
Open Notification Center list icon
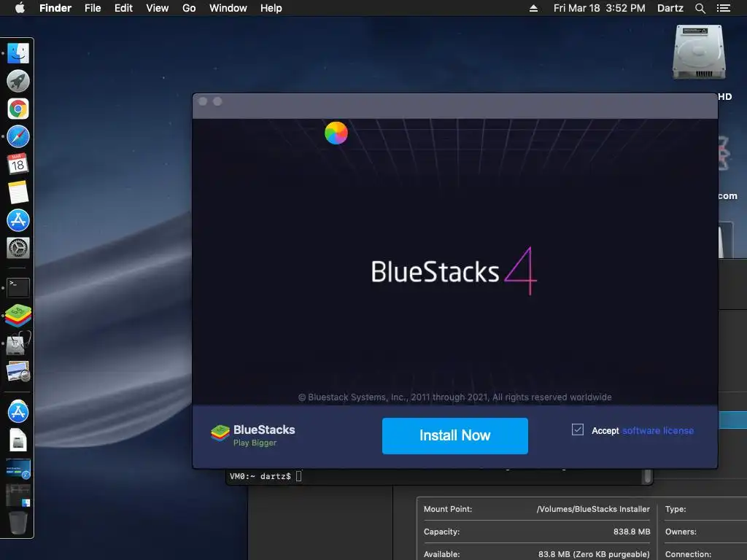click(723, 8)
